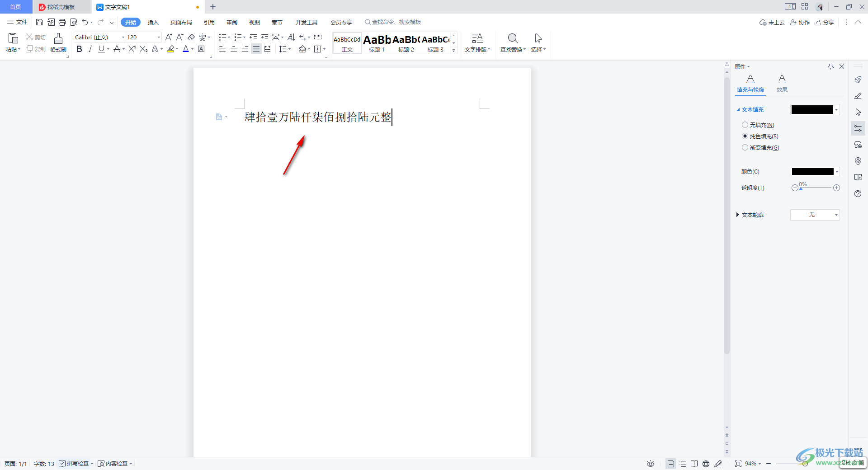Toggle Spell Check (拼写检查) in status bar

[x=75, y=464]
